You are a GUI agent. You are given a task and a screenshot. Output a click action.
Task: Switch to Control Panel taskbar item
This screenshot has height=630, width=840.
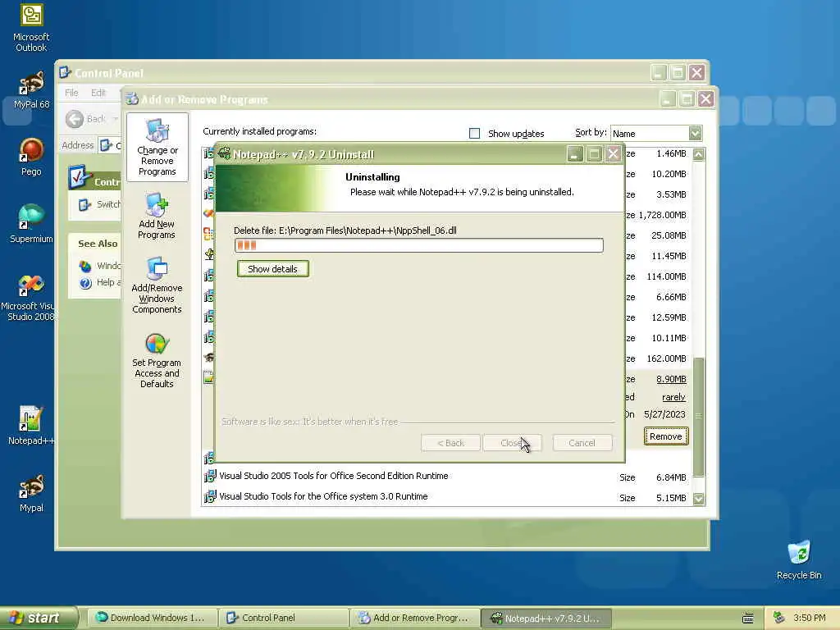point(283,619)
